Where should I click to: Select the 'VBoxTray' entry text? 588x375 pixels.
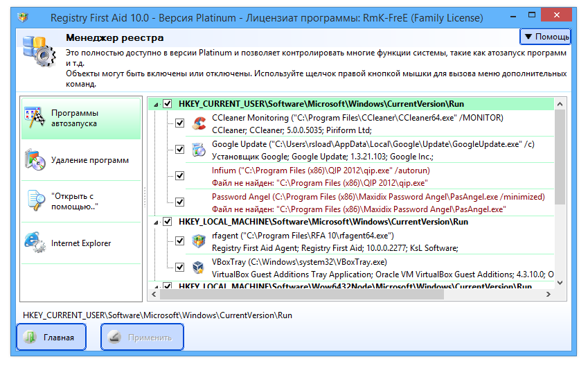click(299, 262)
